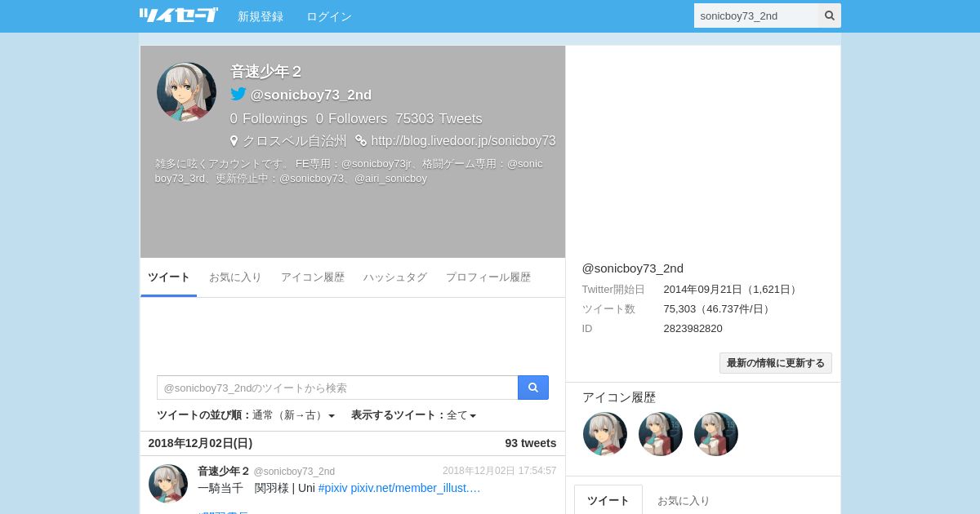Select the second icon history thumbnail
Image resolution: width=980 pixels, height=514 pixels.
coord(661,434)
